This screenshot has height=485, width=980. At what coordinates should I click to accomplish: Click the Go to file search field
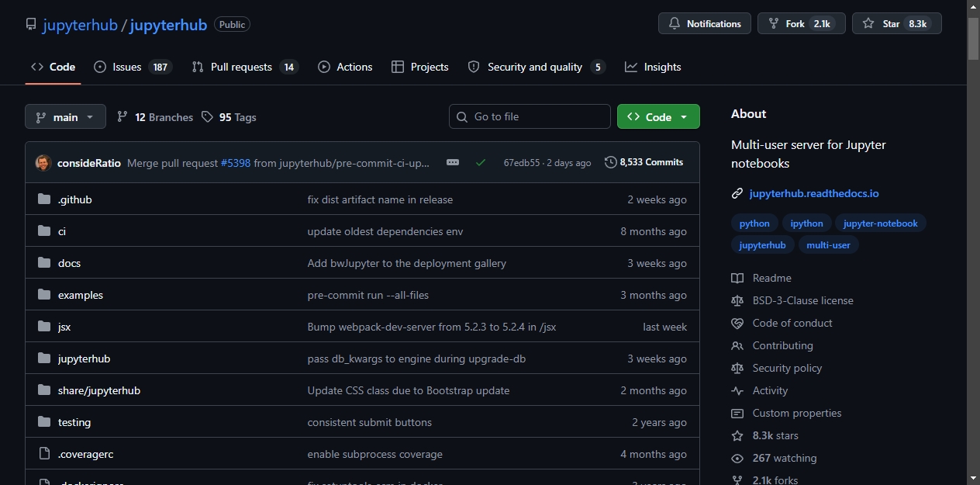[x=530, y=116]
